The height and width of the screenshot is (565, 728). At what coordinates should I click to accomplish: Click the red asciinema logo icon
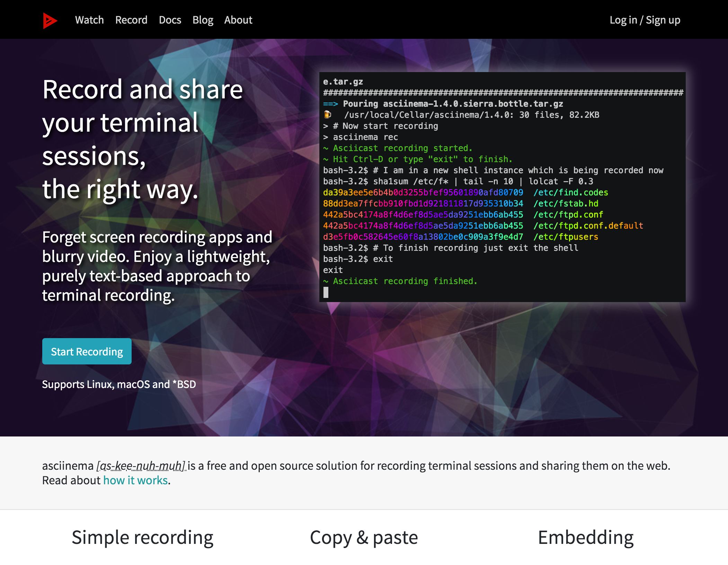click(x=50, y=20)
